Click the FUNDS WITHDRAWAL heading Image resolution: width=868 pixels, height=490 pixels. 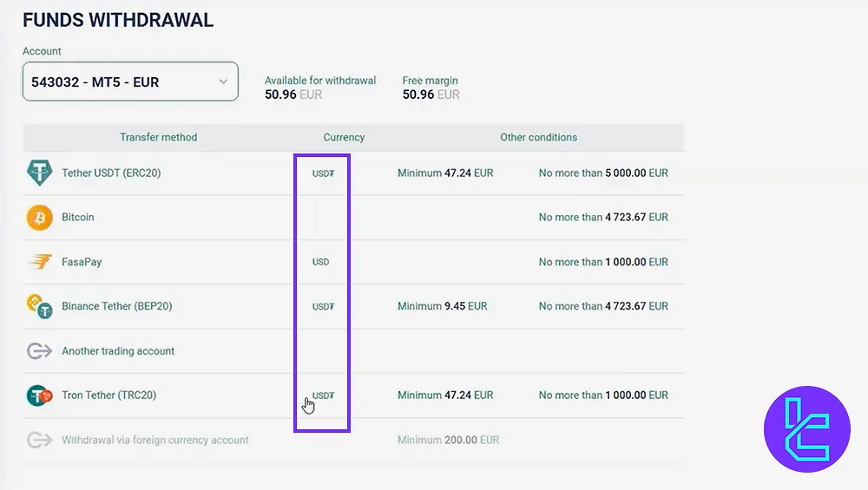click(118, 20)
